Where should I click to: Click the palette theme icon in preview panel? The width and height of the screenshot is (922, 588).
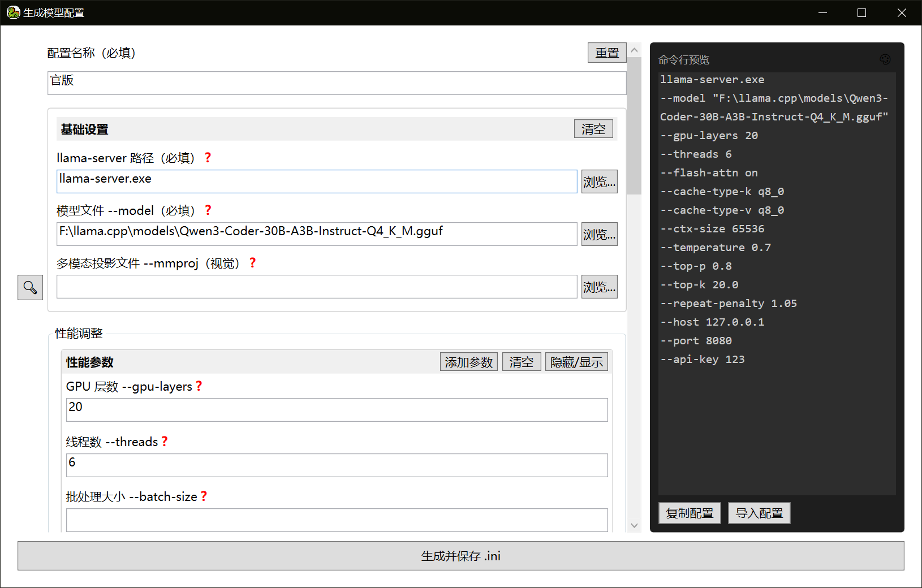[x=885, y=59]
